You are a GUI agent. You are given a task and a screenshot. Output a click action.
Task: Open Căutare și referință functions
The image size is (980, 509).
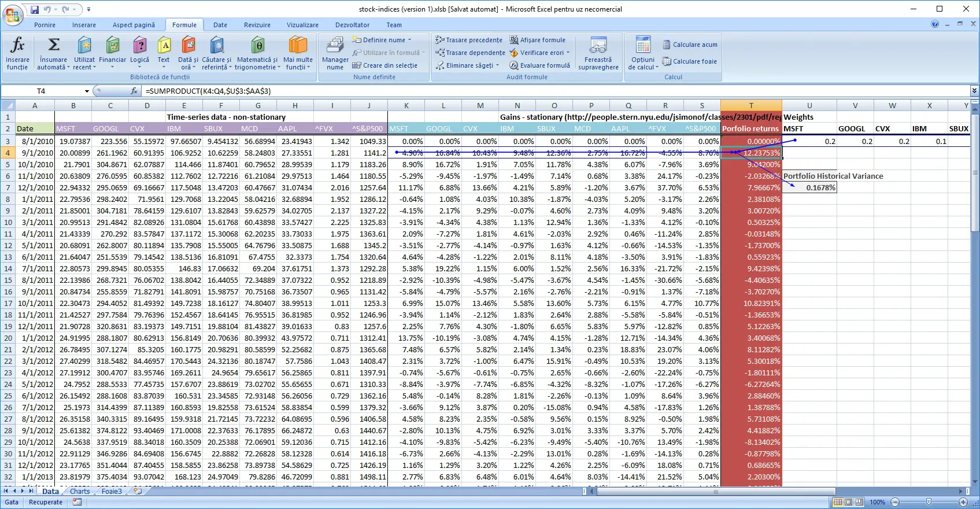216,53
